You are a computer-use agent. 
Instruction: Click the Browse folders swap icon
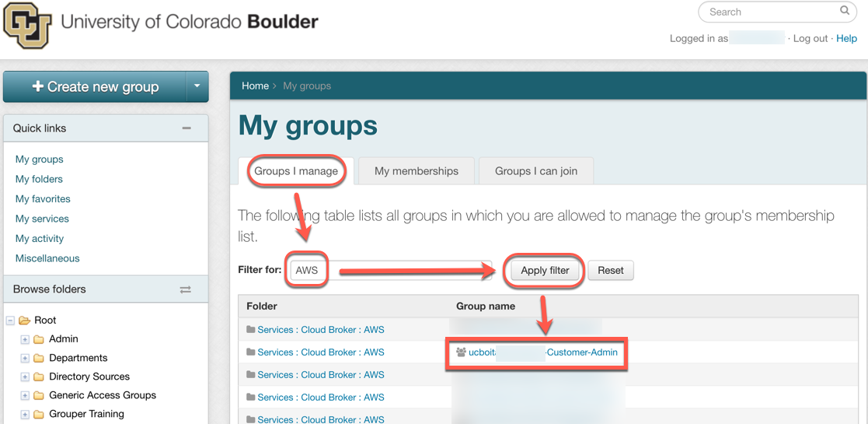click(x=186, y=289)
